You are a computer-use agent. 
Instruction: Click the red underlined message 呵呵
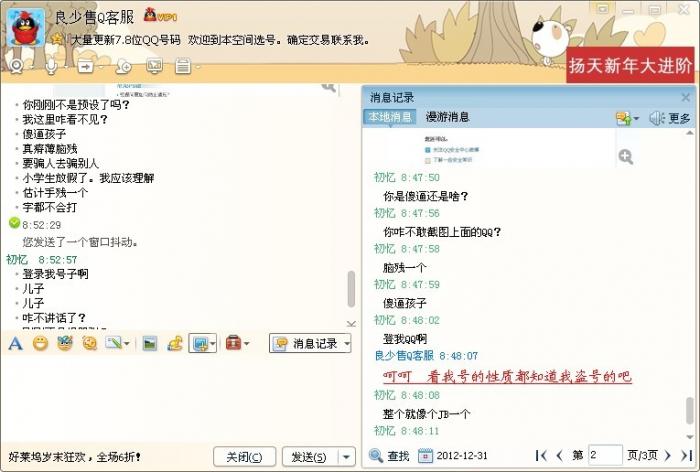coord(507,377)
